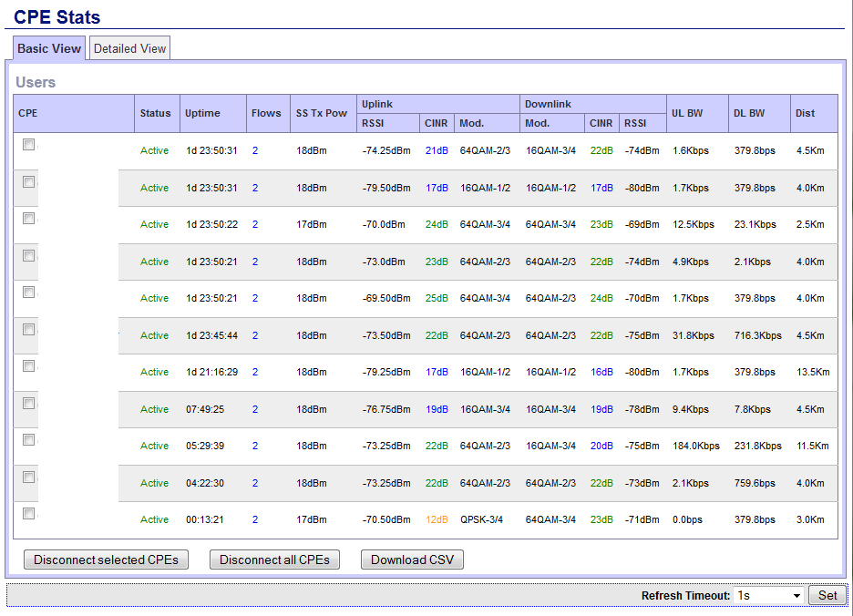
Task: Tick the checkbox for uptime 1d 23:45:44 row
Action: [29, 330]
